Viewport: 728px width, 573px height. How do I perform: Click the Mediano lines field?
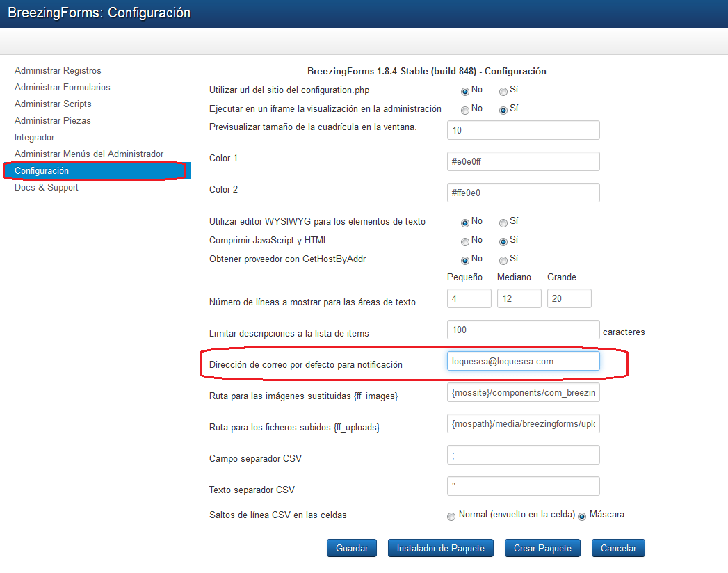click(519, 298)
